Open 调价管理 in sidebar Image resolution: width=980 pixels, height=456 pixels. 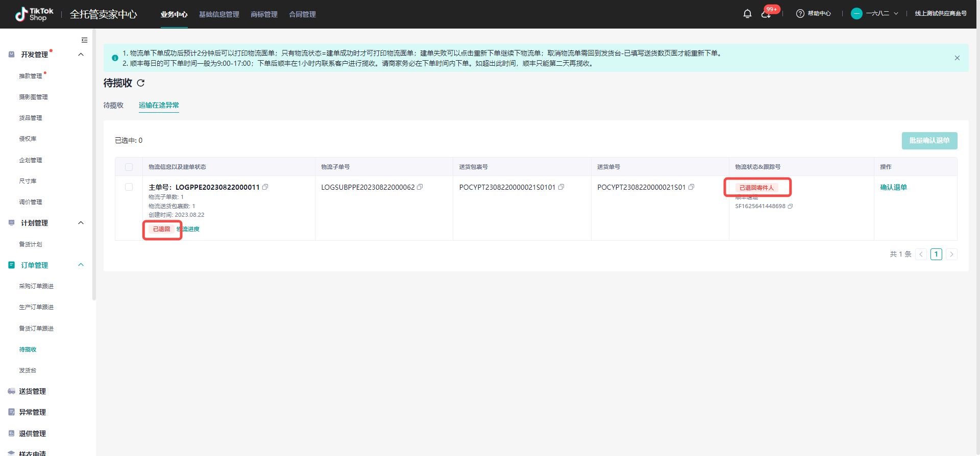click(31, 202)
